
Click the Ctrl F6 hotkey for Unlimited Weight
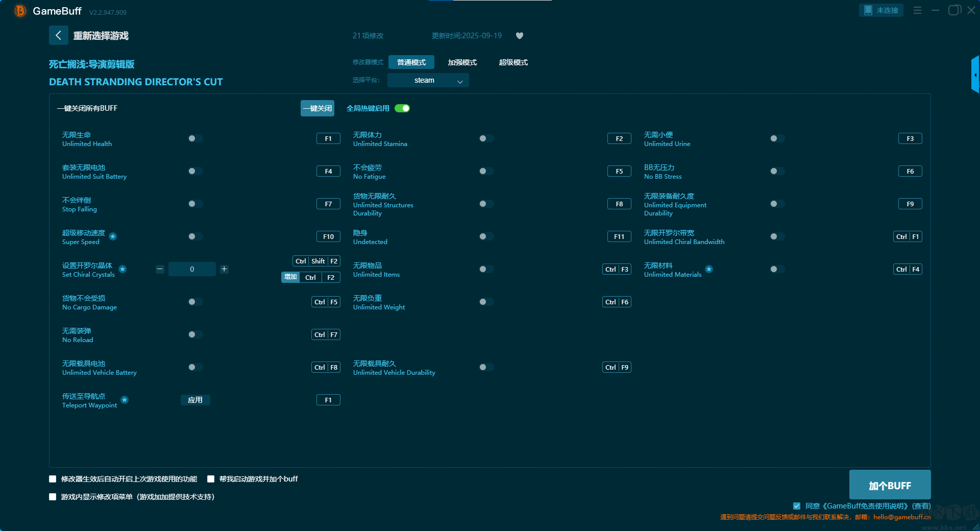617,302
